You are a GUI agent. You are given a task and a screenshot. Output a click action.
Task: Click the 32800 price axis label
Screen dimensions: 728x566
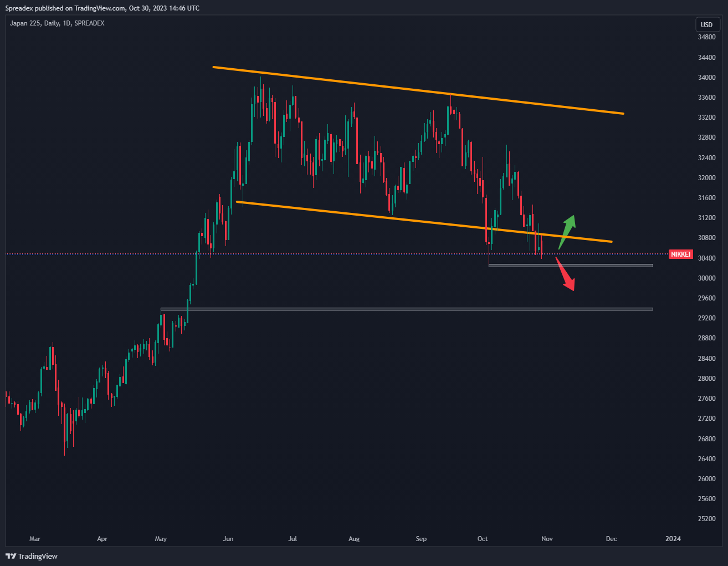(707, 137)
